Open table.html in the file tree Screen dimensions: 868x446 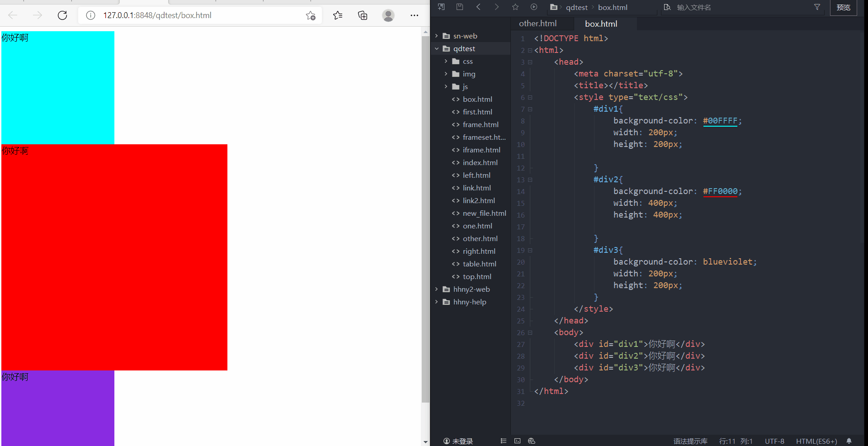pos(479,264)
